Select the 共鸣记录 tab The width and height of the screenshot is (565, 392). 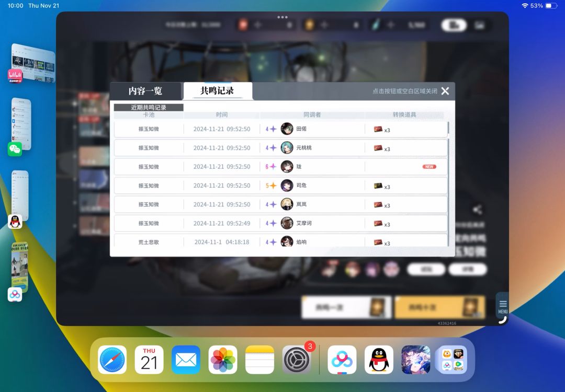[x=217, y=91]
